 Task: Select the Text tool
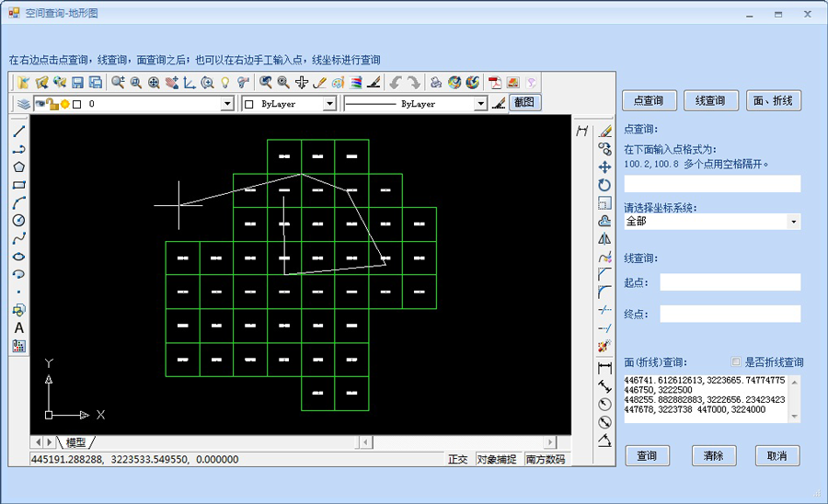point(18,327)
